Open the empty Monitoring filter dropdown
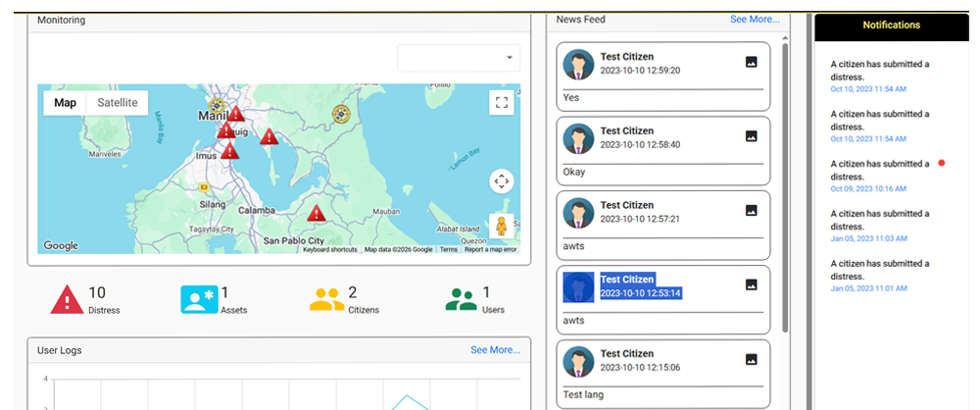The image size is (980, 410). click(459, 58)
